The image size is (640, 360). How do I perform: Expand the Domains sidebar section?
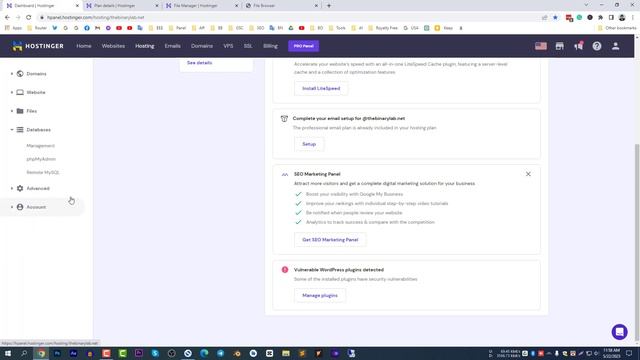(12, 74)
